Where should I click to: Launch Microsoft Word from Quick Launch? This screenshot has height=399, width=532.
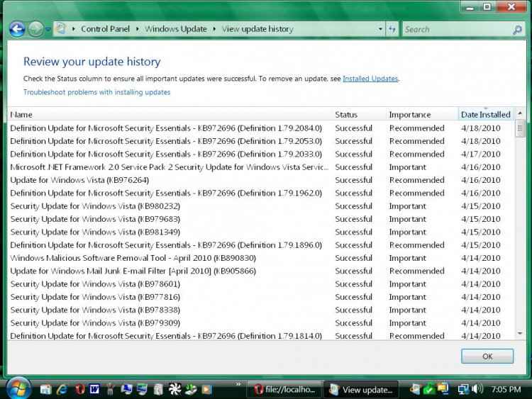pyautogui.click(x=94, y=389)
